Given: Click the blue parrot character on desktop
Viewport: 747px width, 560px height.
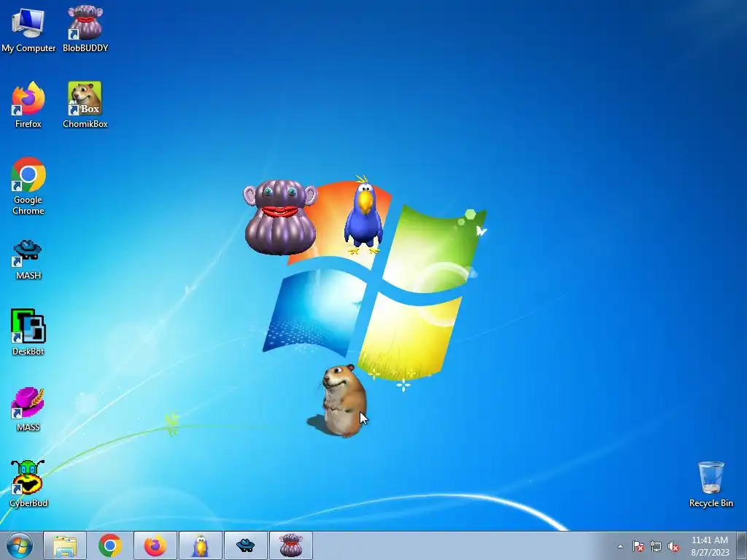Looking at the screenshot, I should click(x=363, y=215).
